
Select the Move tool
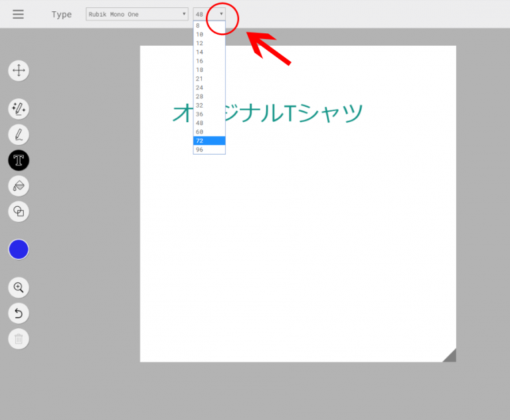19,70
